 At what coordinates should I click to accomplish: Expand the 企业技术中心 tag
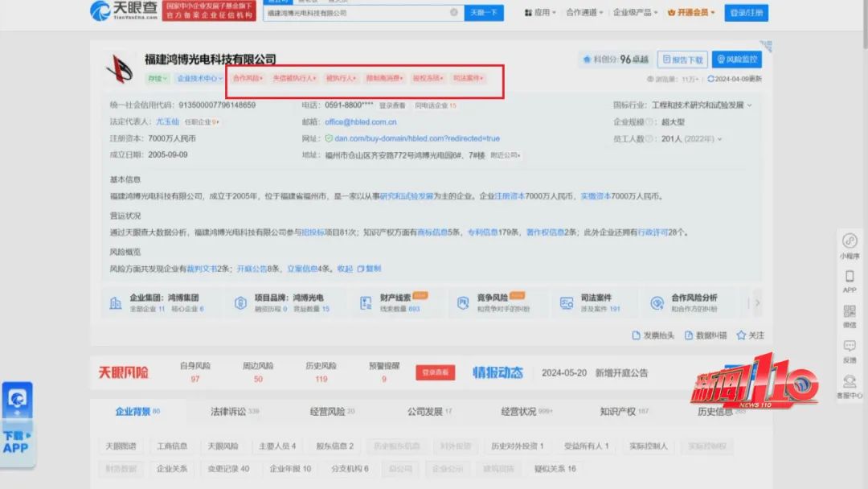point(200,79)
